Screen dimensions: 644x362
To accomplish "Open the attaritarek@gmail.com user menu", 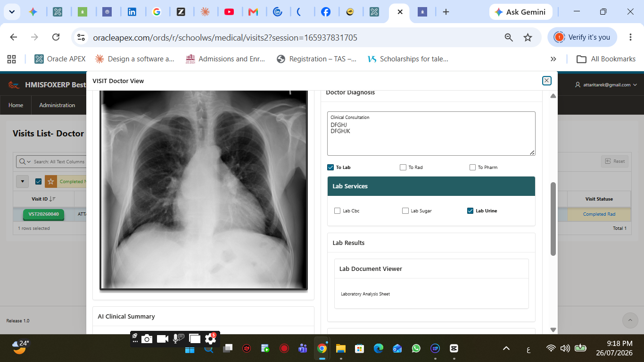I will click(x=606, y=85).
